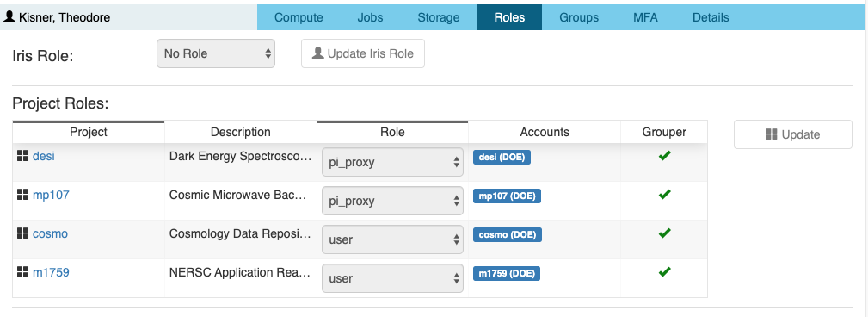868x317 pixels.
Task: Click the m1759 (DOE) account badge
Action: (x=507, y=273)
